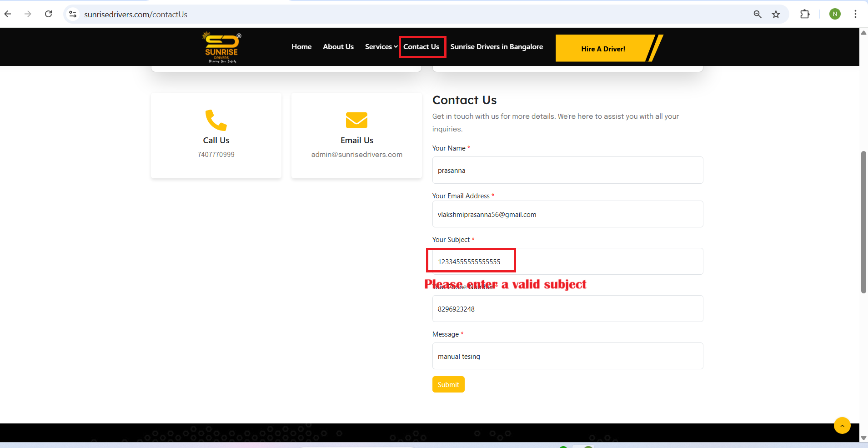This screenshot has width=868, height=448.
Task: Expand the Services dropdown menu
Action: [x=381, y=47]
